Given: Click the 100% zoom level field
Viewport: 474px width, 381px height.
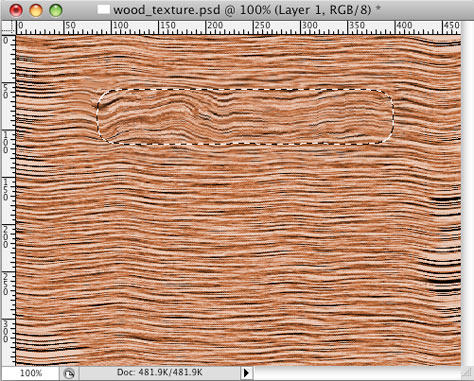Looking at the screenshot, I should (31, 373).
